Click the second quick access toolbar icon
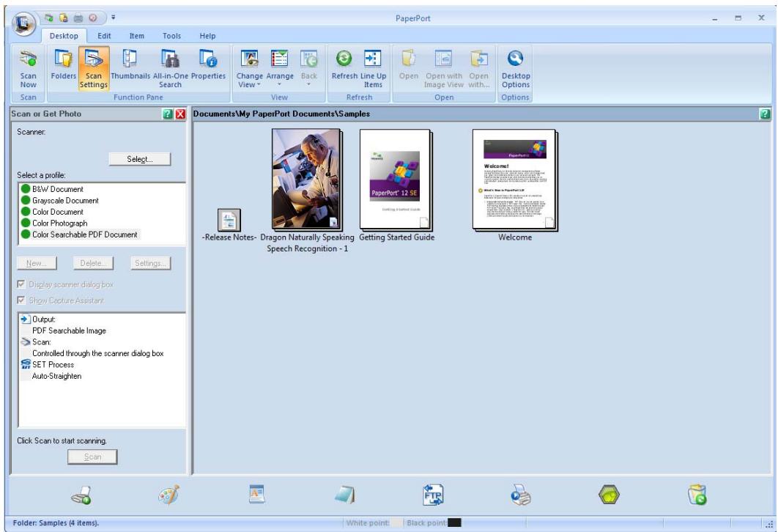This screenshot has width=778, height=532. [64, 18]
